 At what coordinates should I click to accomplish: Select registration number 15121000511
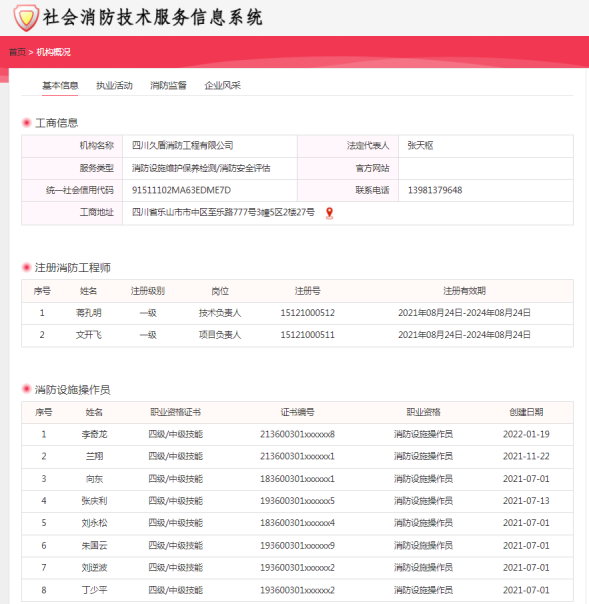[x=307, y=335]
